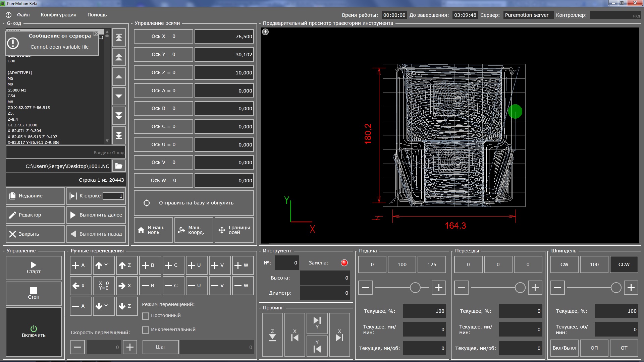Page down in the G-code listing
644x362 pixels.
[119, 116]
